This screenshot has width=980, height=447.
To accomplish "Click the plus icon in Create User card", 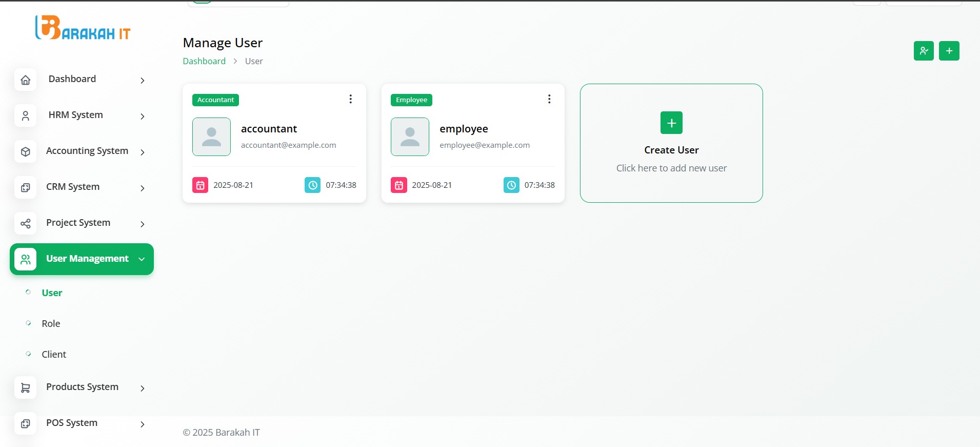I will [x=671, y=123].
